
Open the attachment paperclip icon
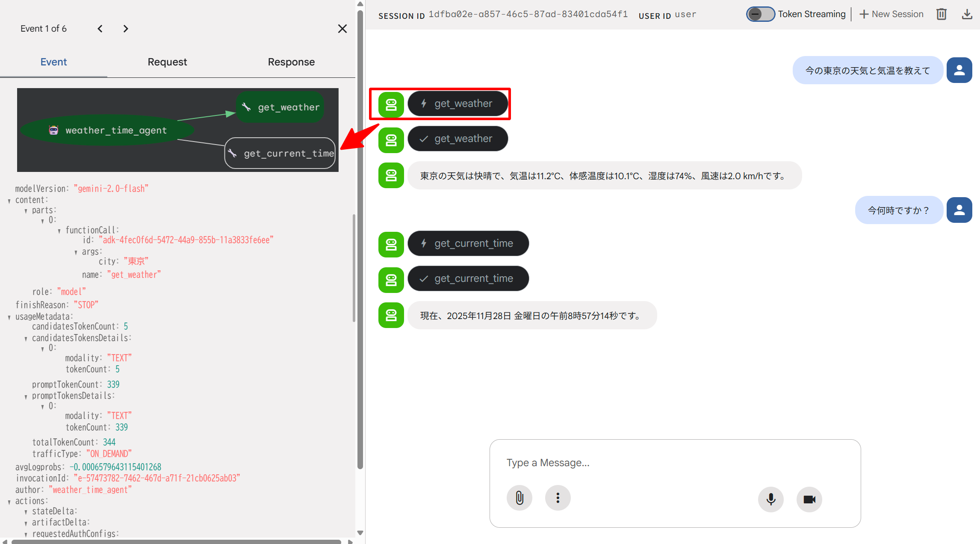(519, 497)
